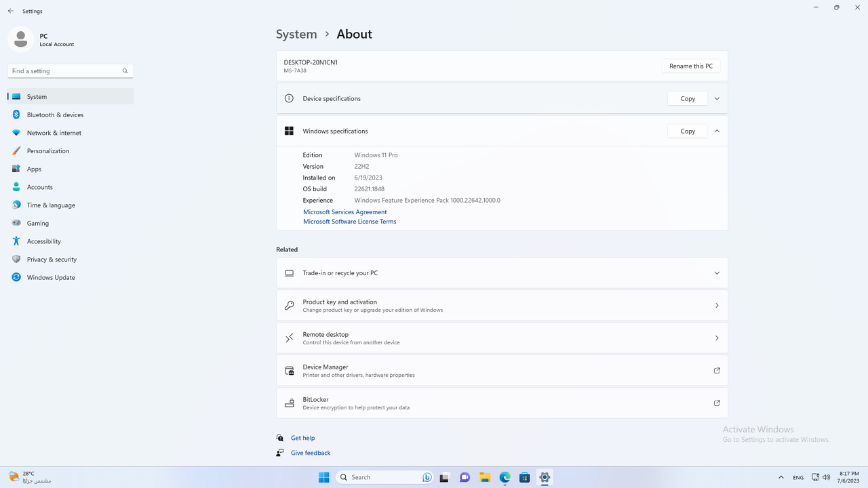The image size is (868, 488).
Task: Click the Gaming controller icon
Action: [16, 223]
